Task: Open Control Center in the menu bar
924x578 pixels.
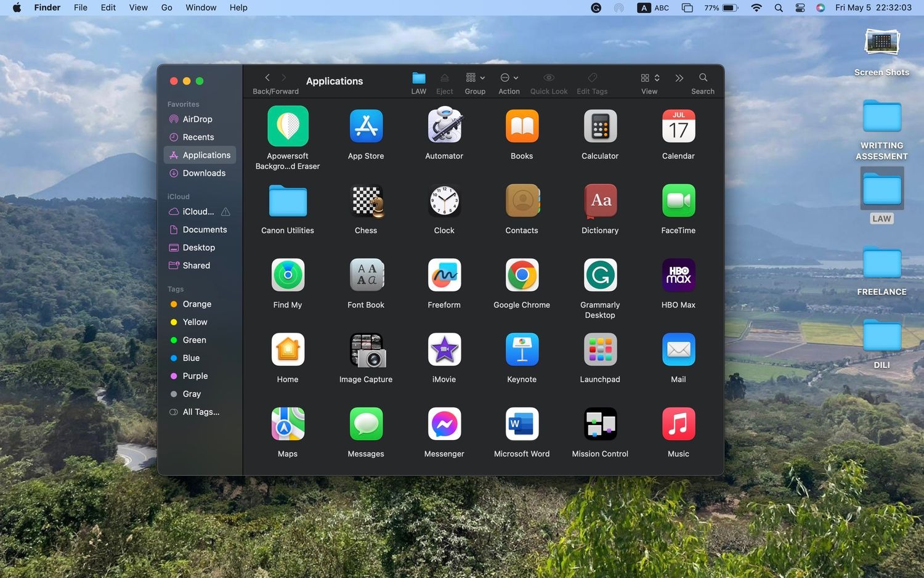Action: 800,8
